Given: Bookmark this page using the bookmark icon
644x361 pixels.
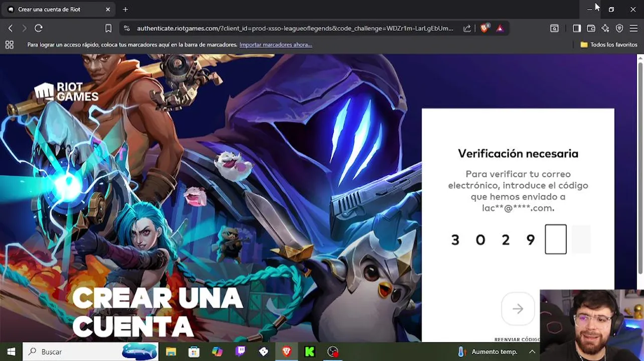Looking at the screenshot, I should pos(108,29).
